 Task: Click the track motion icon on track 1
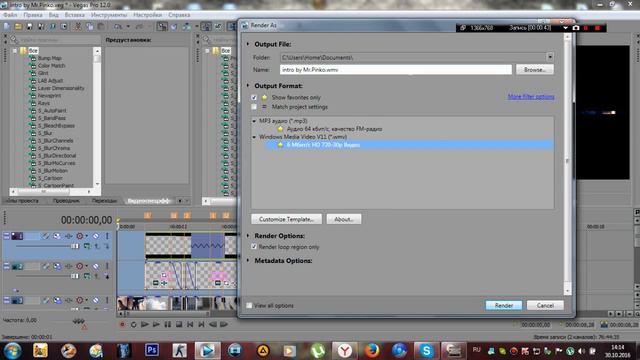click(x=57, y=236)
